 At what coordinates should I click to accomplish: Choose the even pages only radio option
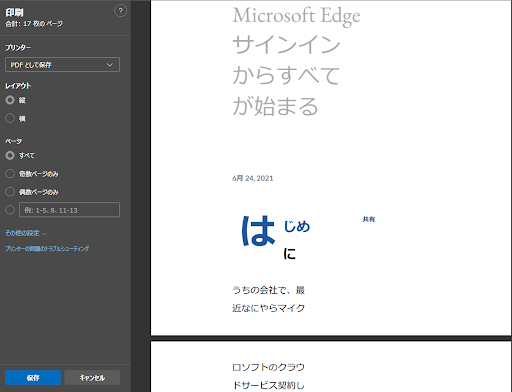click(x=10, y=192)
